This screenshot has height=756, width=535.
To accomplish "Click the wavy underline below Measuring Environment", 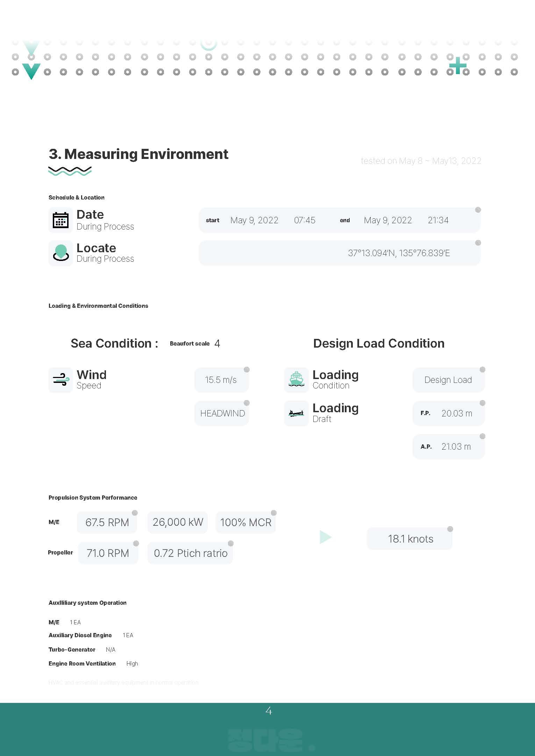I will click(70, 171).
